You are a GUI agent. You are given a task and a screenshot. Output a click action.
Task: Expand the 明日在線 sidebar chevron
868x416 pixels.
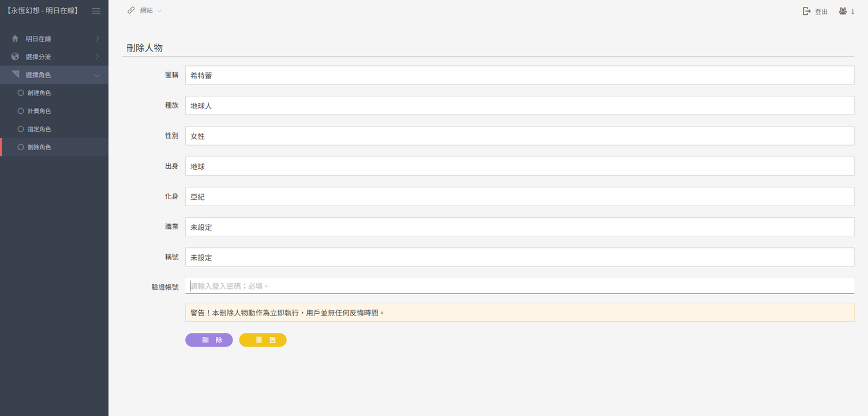click(97, 39)
